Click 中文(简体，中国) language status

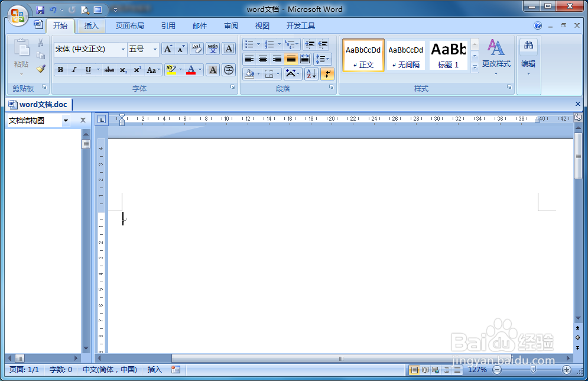point(110,370)
